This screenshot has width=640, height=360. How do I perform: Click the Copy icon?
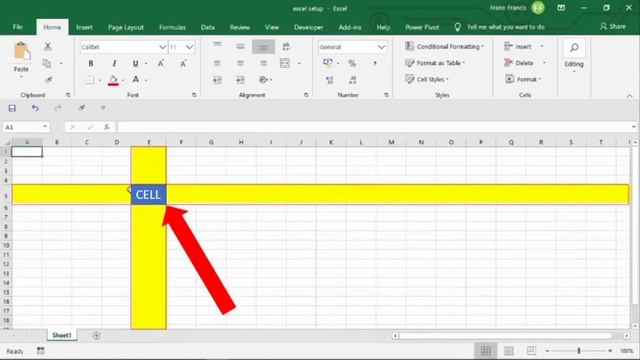(47, 63)
